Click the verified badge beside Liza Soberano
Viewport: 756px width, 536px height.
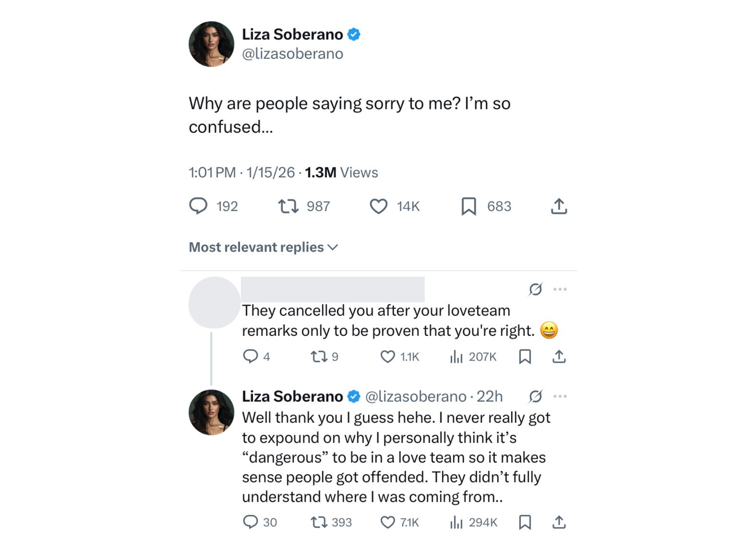point(353,34)
